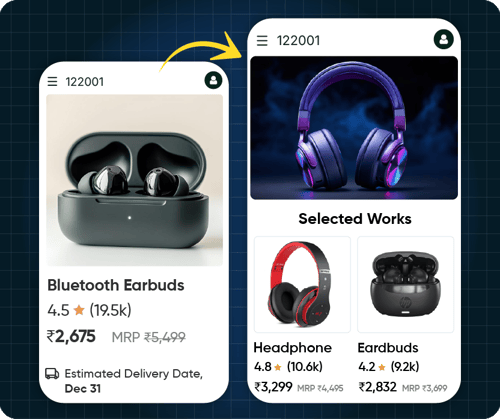The image size is (500, 419).
Task: Click the star icon next to 4.2
Action: 382,367
